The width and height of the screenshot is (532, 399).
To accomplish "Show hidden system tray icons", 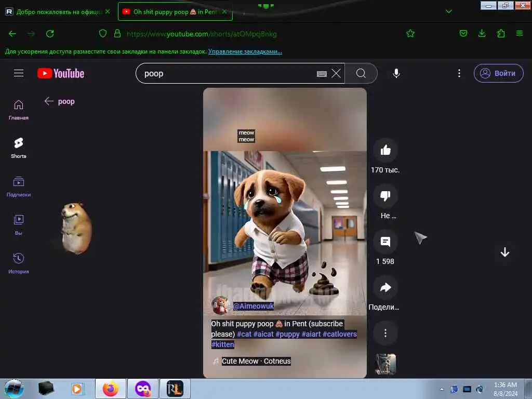I will pos(442,389).
